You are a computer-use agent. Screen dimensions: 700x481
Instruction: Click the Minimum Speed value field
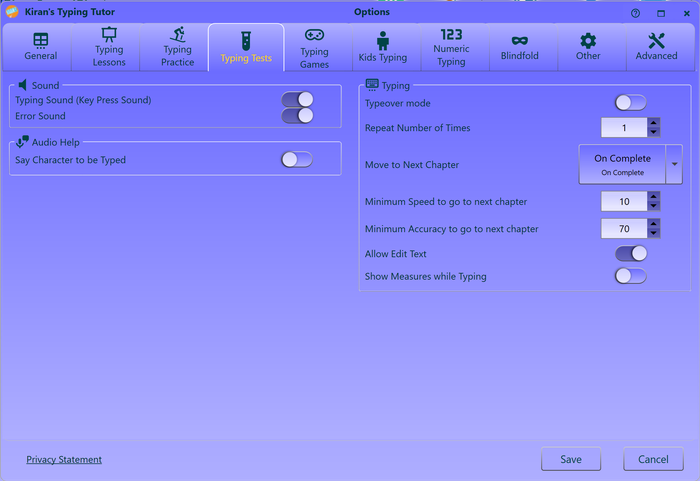624,201
